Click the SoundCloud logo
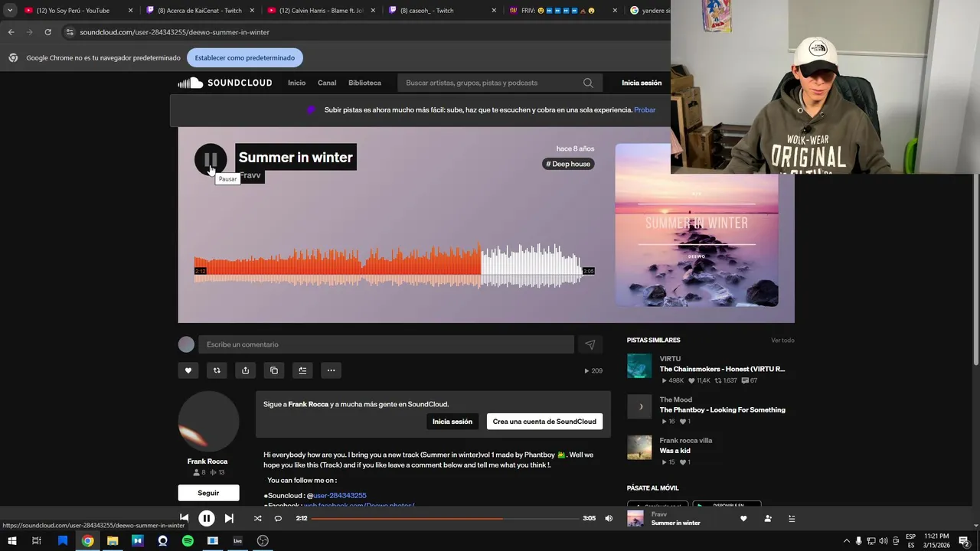Image resolution: width=980 pixels, height=551 pixels. [225, 83]
